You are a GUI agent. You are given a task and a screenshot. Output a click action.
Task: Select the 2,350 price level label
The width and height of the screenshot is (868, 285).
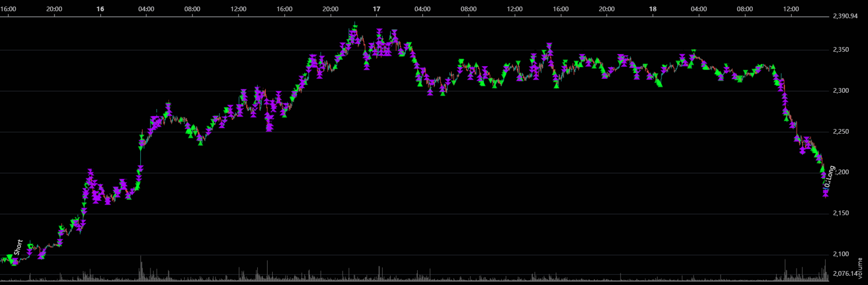tap(841, 50)
